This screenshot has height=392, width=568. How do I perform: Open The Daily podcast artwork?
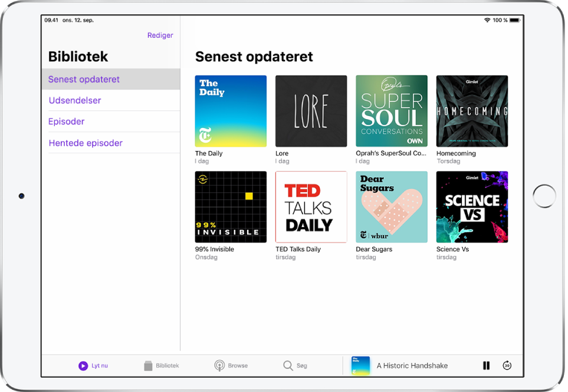[231, 111]
